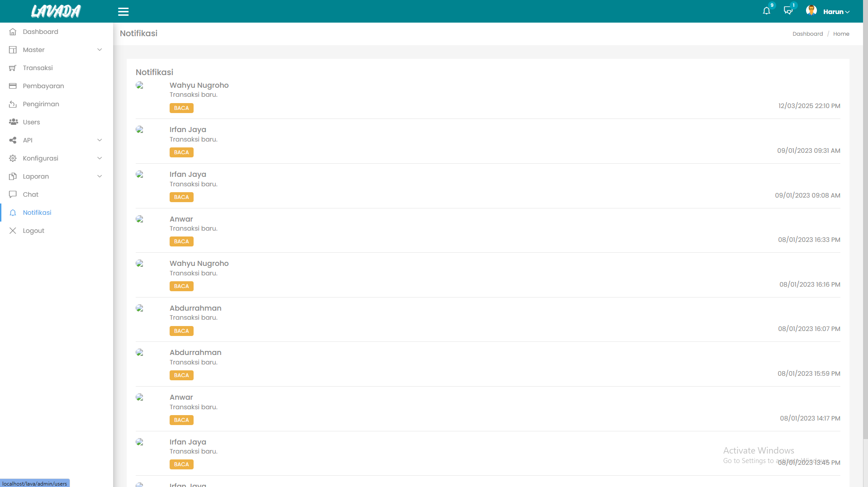The width and height of the screenshot is (868, 487).
Task: Click the timestamp 09/01/2023 09:08 AM
Action: 807,195
